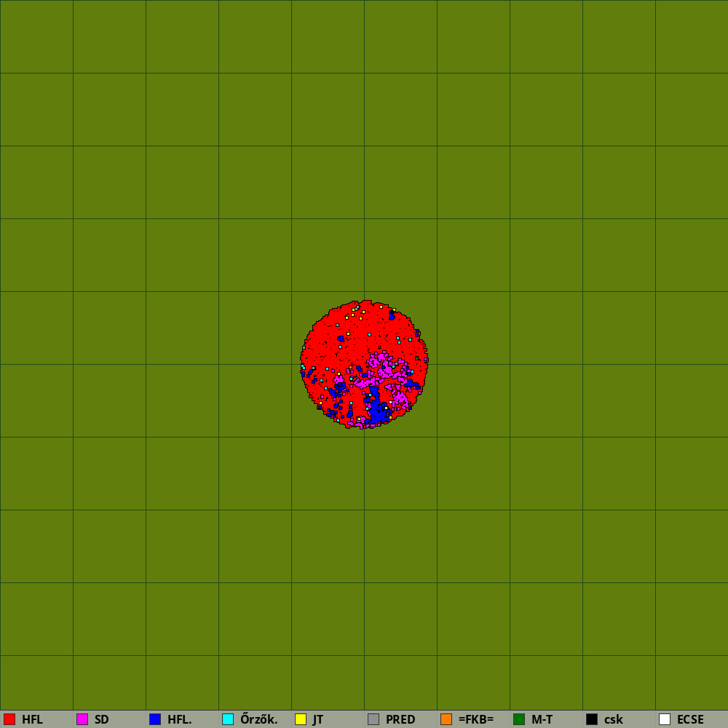
Task: Select the HFL. label with trailing dot
Action: [x=180, y=720]
